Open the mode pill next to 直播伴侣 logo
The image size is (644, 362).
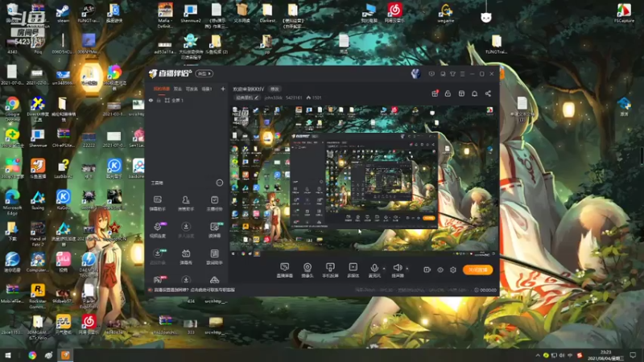204,74
